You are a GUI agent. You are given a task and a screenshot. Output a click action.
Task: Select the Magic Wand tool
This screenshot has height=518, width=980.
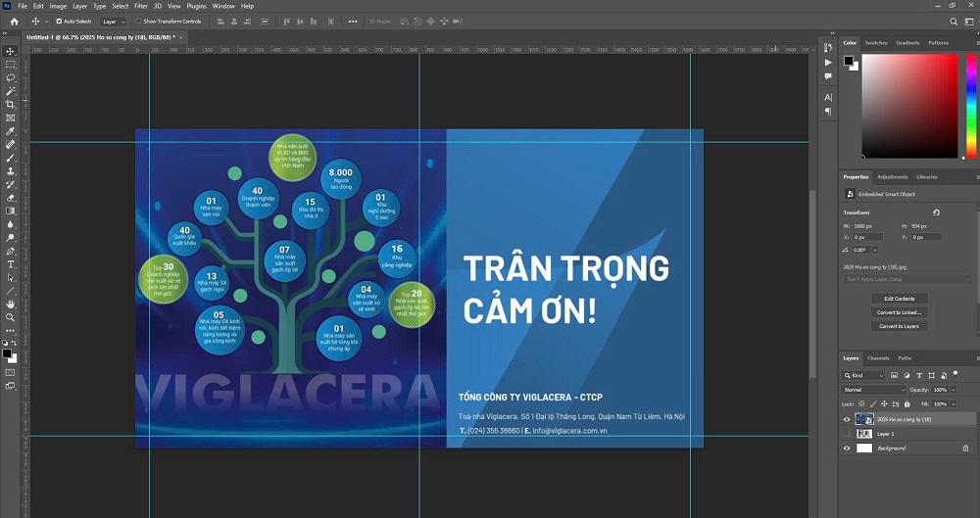(x=10, y=91)
